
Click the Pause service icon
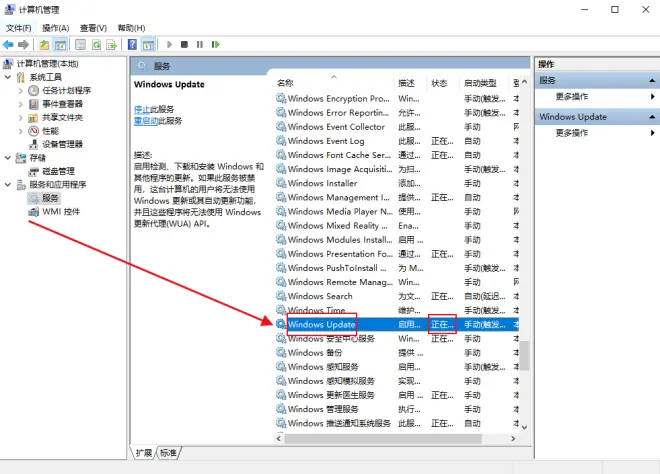coord(200,44)
